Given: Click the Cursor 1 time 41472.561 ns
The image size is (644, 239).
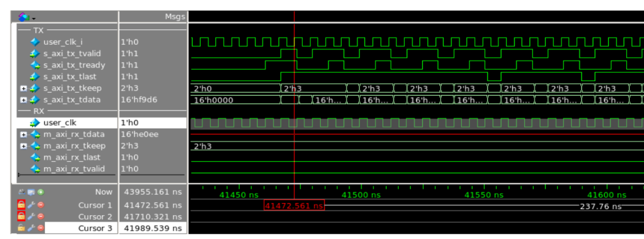Looking at the screenshot, I should [x=153, y=205].
